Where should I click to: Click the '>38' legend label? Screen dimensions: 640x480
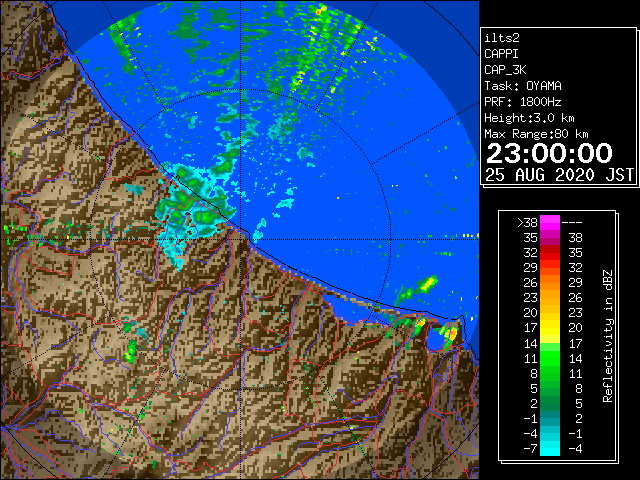coord(527,223)
